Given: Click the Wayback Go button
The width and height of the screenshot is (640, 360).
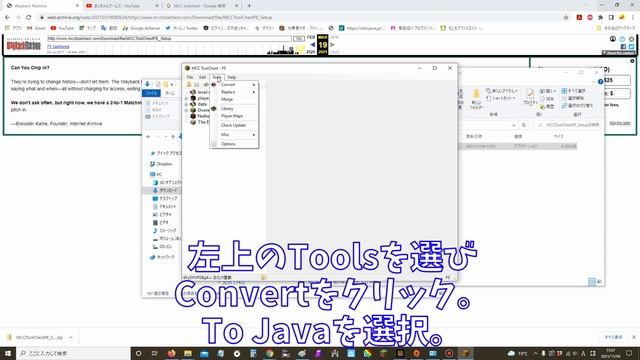Looking at the screenshot, I should click(299, 38).
